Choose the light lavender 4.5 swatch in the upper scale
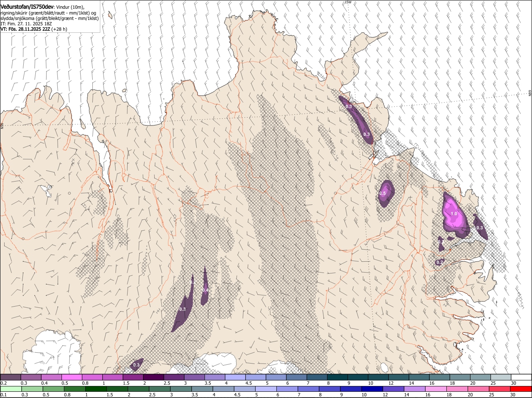The width and height of the screenshot is (532, 398). (256, 377)
